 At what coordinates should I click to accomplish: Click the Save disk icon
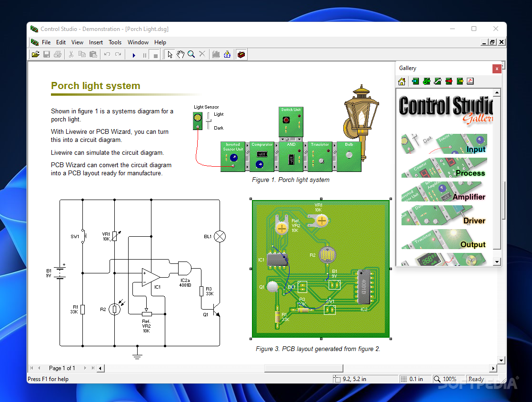[47, 54]
